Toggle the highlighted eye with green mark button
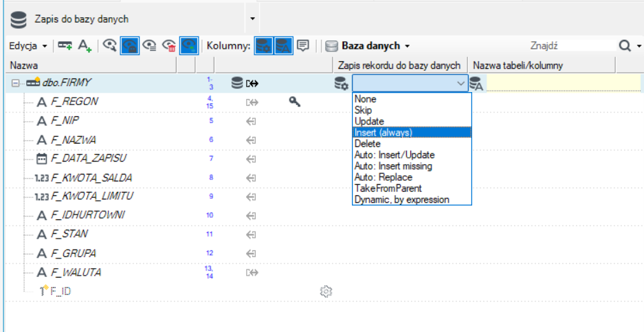Screen dimensions: 644x332 [189, 45]
